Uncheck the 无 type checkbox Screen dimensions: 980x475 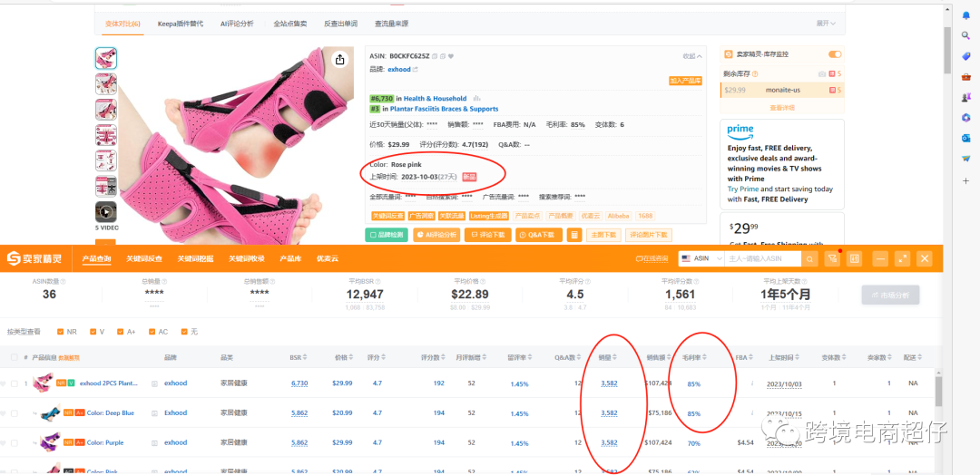[x=184, y=332]
